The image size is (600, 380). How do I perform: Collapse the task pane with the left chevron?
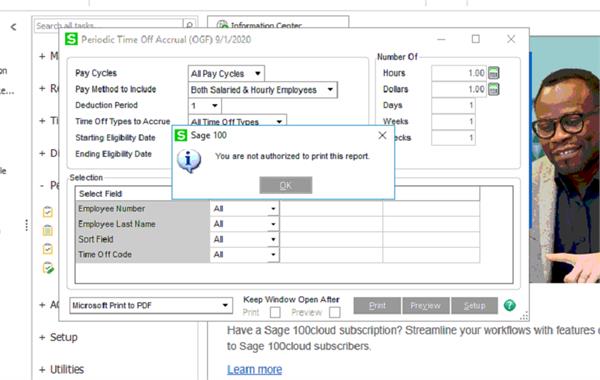point(13,27)
